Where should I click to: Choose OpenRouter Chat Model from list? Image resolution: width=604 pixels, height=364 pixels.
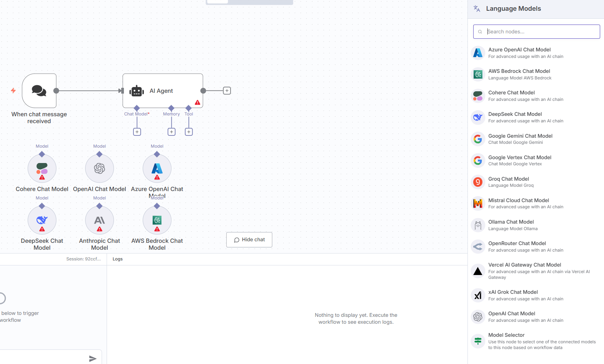coord(536,247)
